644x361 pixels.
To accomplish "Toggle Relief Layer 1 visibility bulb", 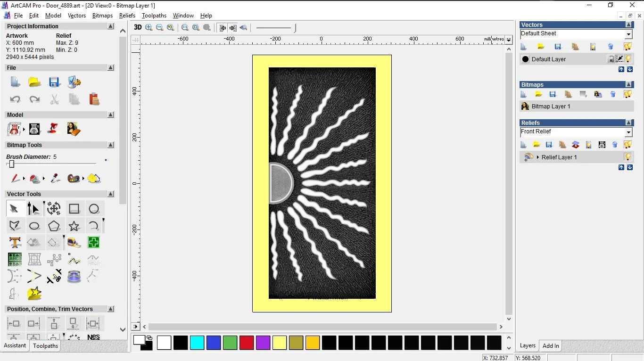I will [627, 157].
